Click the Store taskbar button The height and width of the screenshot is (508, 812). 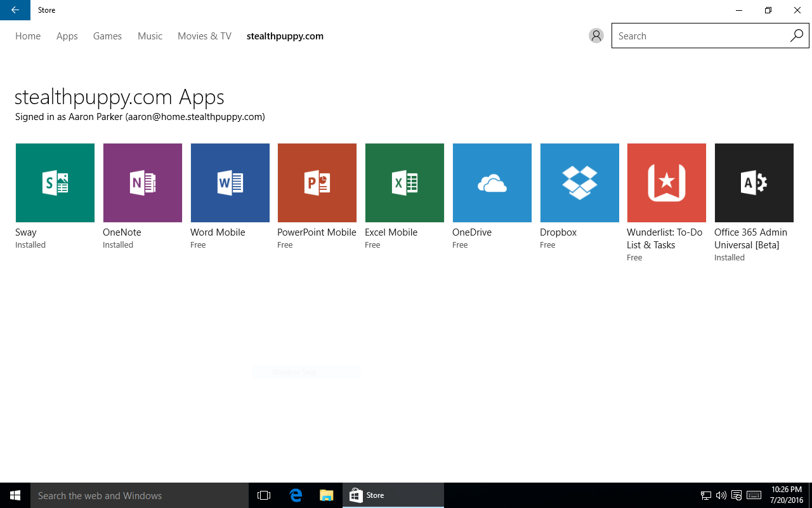tap(393, 495)
